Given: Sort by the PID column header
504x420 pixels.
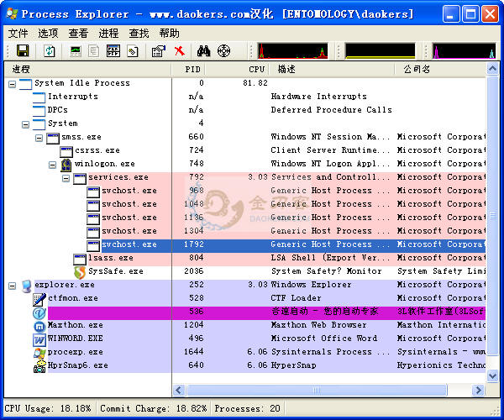Looking at the screenshot, I should tap(188, 69).
